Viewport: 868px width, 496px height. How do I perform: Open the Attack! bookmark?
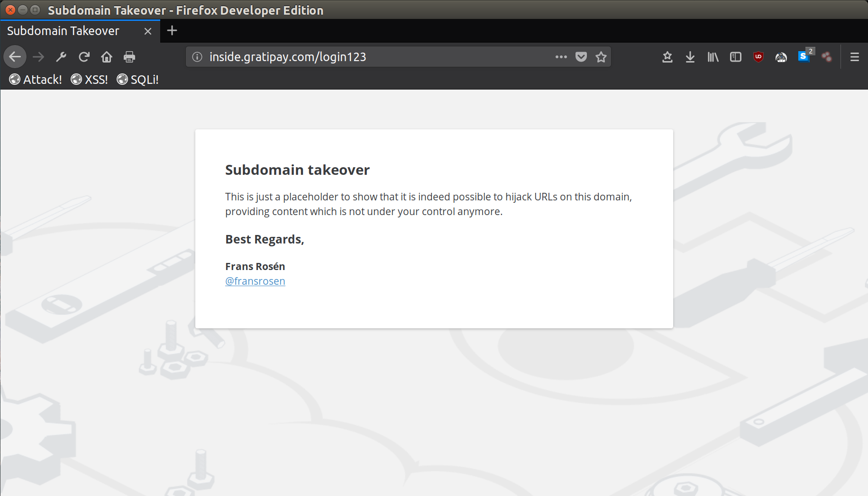(36, 80)
